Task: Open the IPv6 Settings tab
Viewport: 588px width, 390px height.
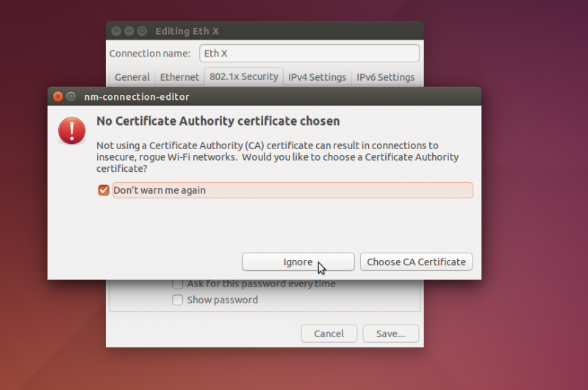Action: 385,77
